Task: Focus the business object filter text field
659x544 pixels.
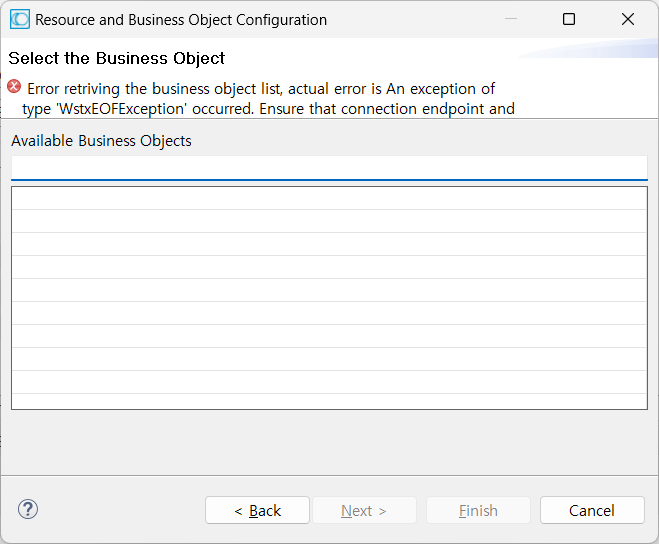Action: [329, 167]
